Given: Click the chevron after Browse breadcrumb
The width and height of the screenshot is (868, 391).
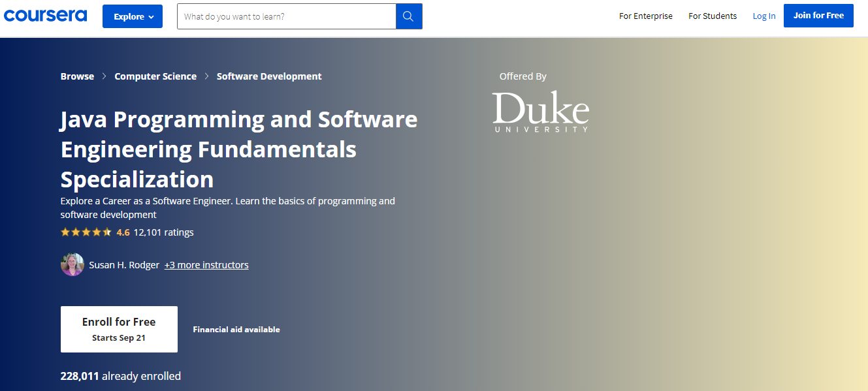Looking at the screenshot, I should pyautogui.click(x=104, y=76).
